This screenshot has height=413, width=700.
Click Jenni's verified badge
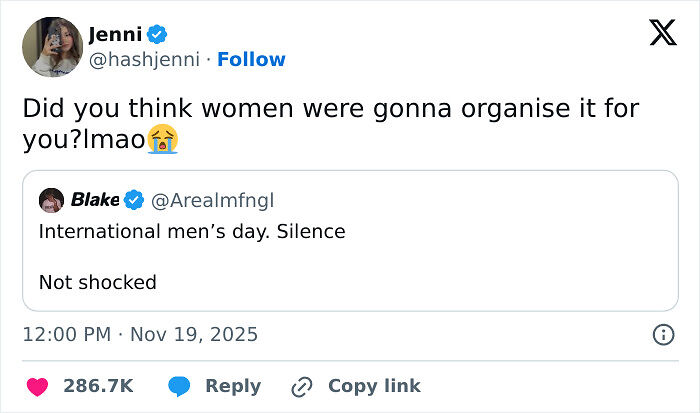(x=157, y=34)
